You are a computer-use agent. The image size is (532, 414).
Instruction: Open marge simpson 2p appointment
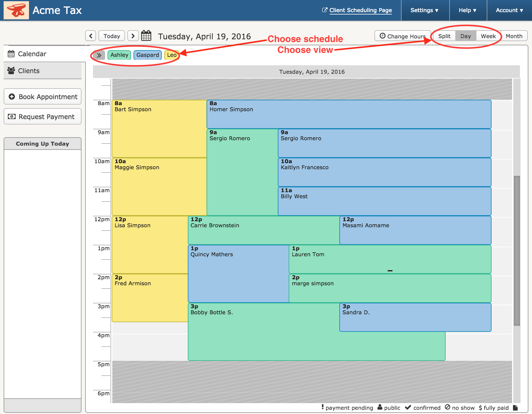pos(390,288)
